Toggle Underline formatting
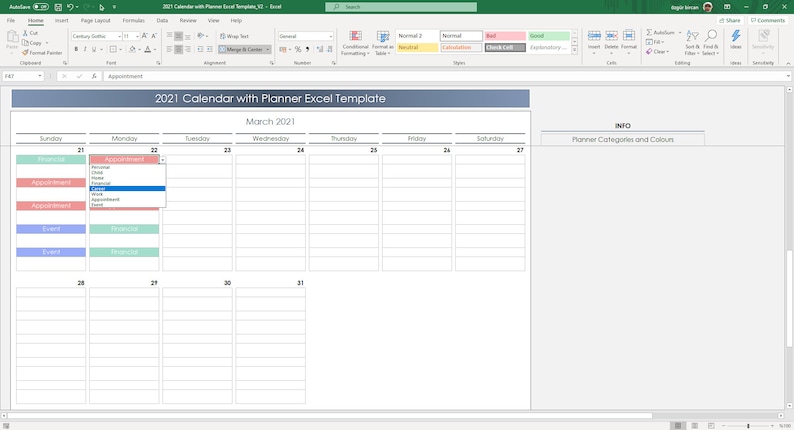 (x=94, y=49)
